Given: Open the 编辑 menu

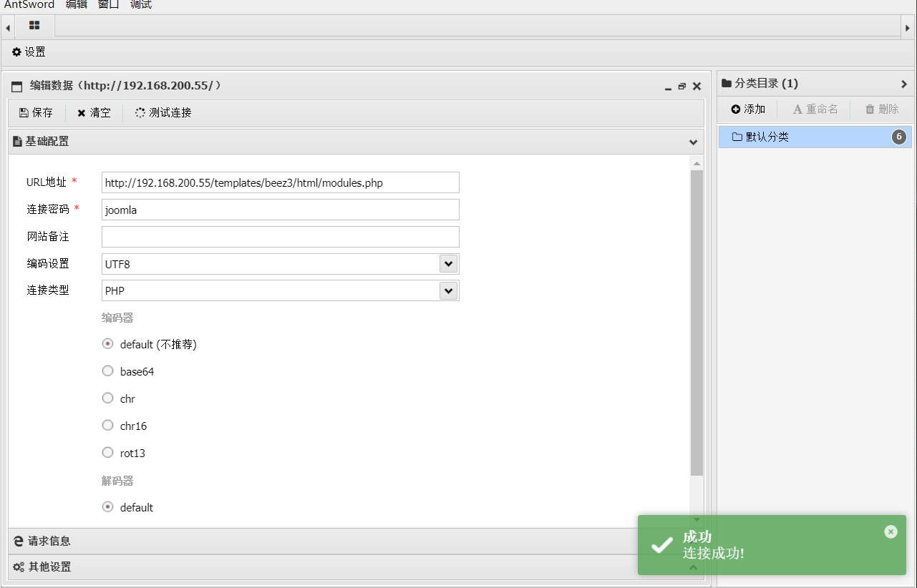Looking at the screenshot, I should coord(77,4).
